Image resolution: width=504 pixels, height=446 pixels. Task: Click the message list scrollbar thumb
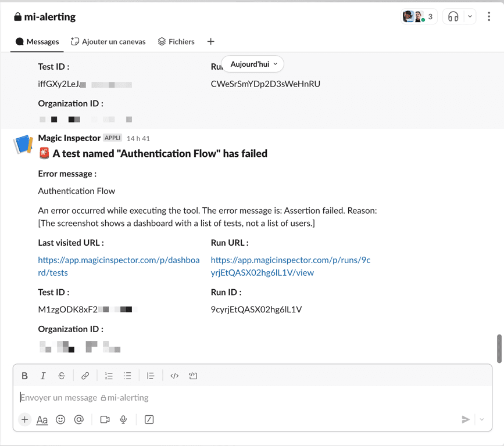coord(499,348)
